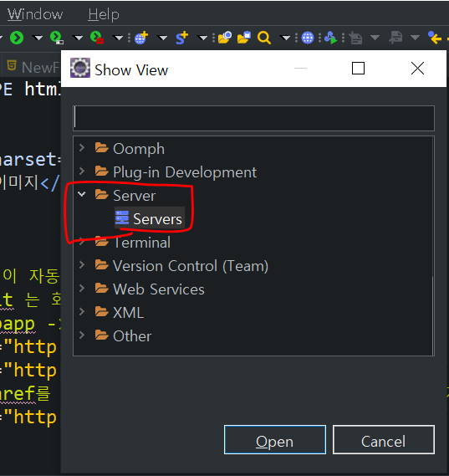This screenshot has width=449, height=476.
Task: Open the Window menu
Action: pyautogui.click(x=35, y=14)
